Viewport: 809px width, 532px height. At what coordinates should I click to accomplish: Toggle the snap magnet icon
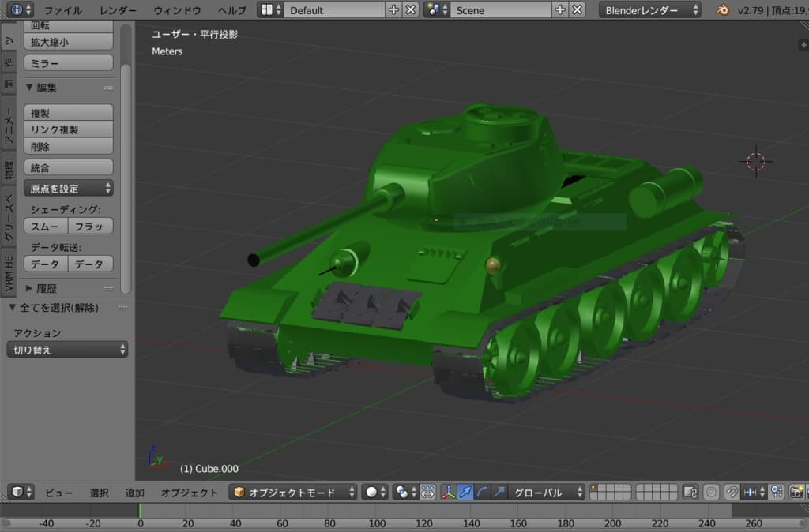[x=732, y=493]
